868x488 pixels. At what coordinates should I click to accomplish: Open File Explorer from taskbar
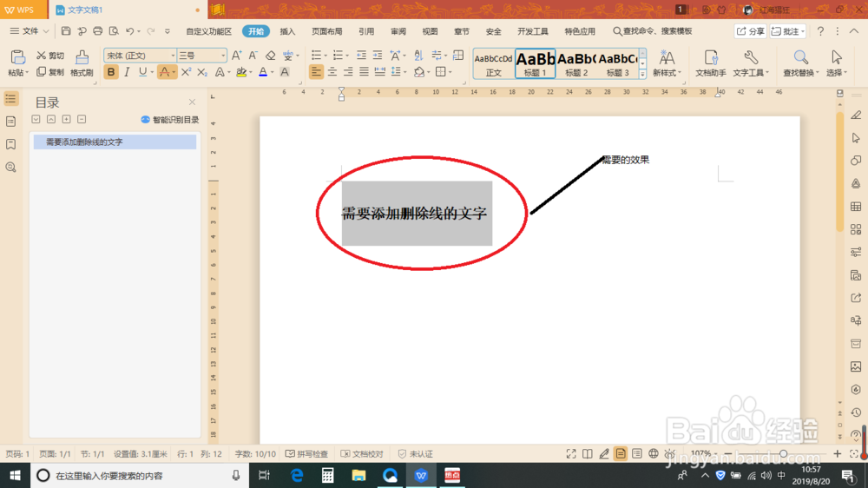click(358, 475)
